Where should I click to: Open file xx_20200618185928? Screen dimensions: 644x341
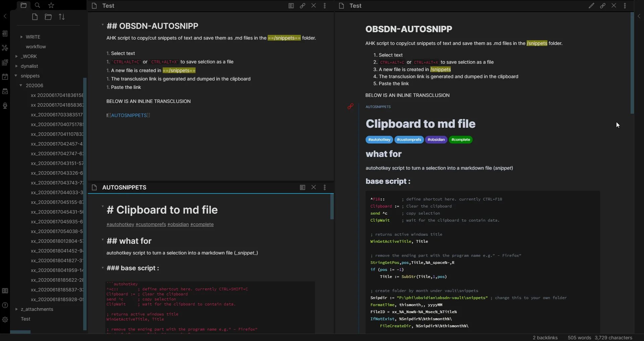(x=57, y=299)
